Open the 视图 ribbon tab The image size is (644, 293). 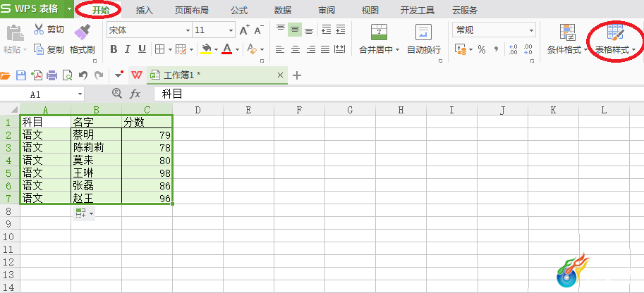point(370,11)
